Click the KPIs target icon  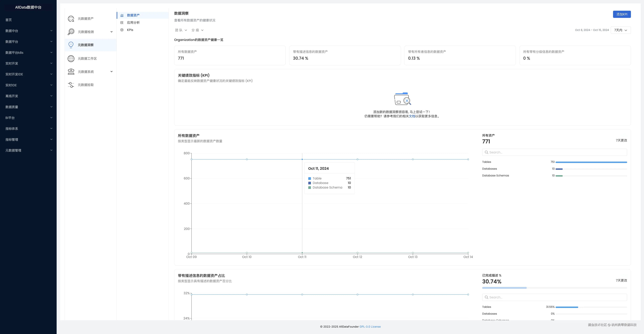click(x=122, y=30)
